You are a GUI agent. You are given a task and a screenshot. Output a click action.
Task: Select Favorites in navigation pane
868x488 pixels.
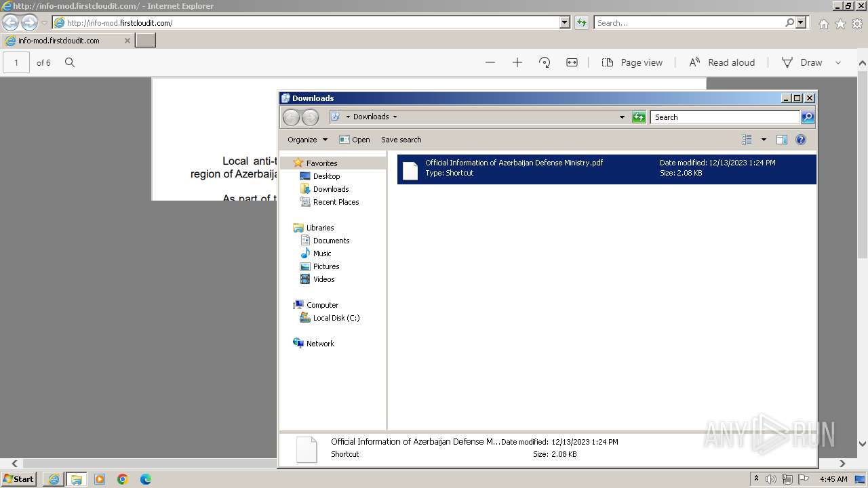click(321, 163)
